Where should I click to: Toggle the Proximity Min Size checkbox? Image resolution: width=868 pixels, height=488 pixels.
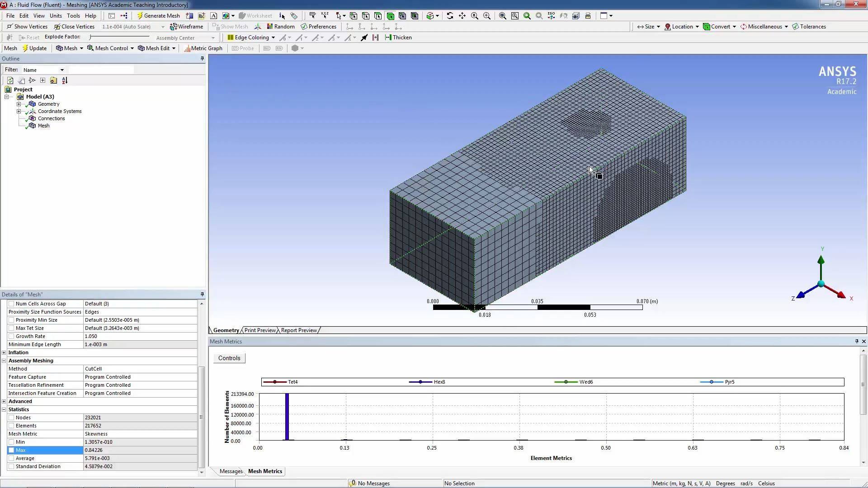pos(11,320)
